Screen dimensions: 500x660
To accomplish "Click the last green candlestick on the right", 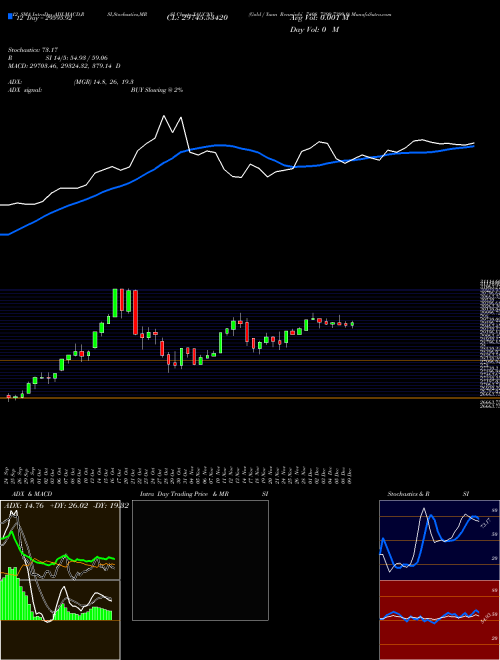I will tap(352, 324).
